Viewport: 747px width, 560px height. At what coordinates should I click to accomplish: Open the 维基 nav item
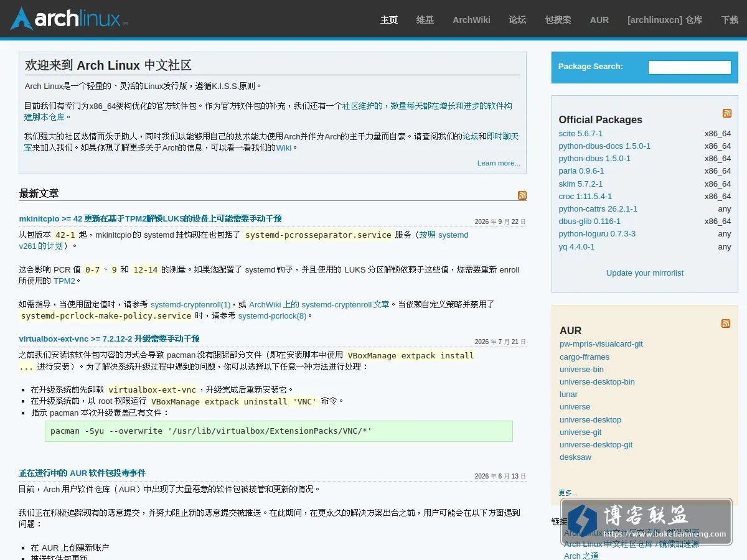[x=425, y=20]
